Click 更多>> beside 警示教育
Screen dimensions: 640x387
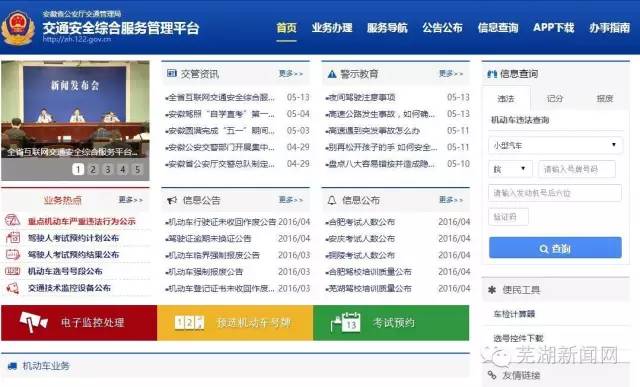pyautogui.click(x=451, y=73)
